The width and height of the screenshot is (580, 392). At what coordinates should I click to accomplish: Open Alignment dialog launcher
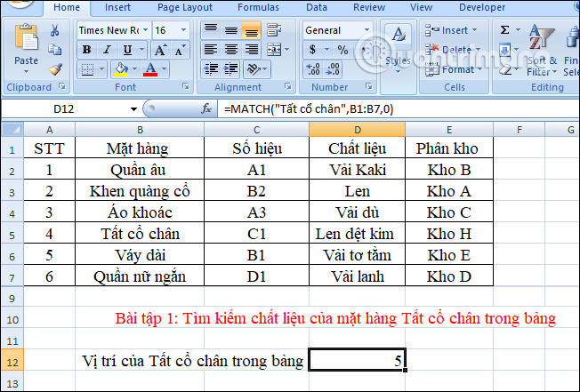click(287, 86)
